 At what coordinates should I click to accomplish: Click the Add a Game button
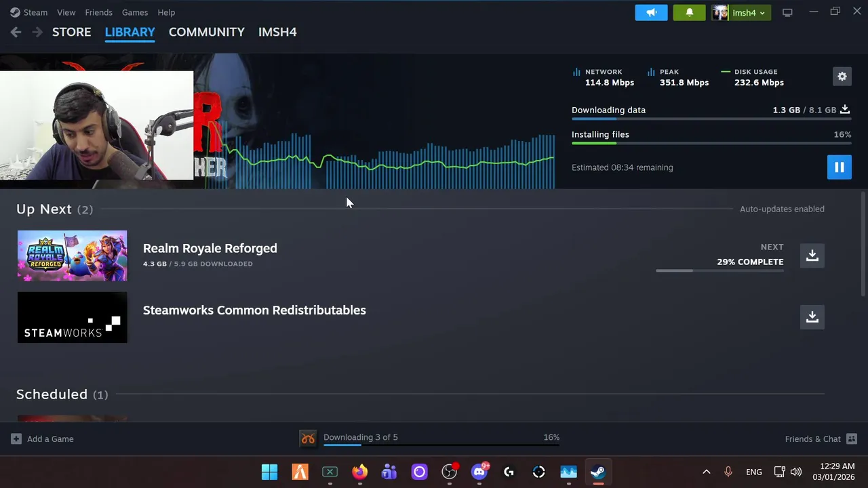coord(42,439)
